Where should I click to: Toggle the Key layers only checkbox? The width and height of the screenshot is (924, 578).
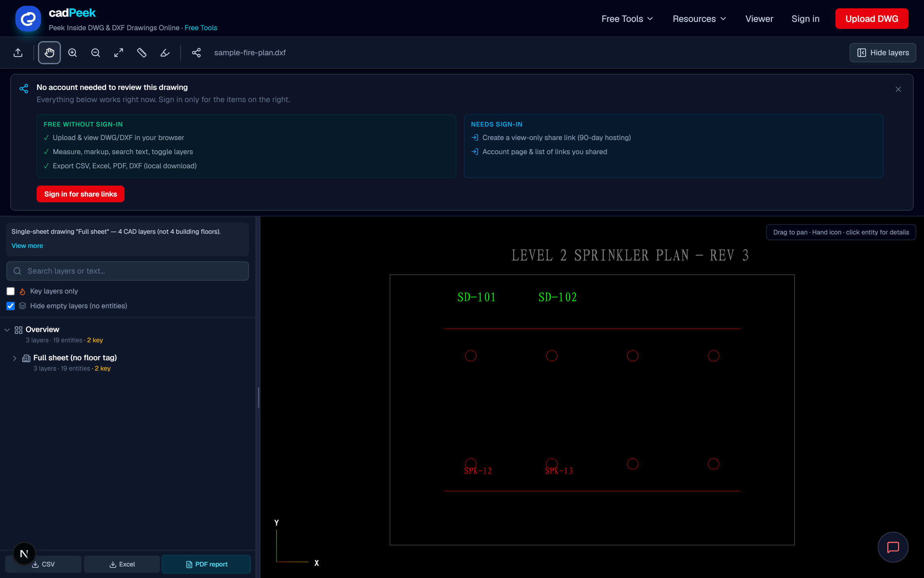(x=11, y=291)
